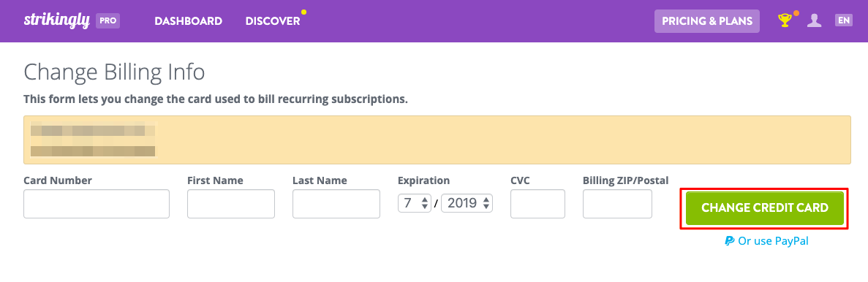Screen dimensions: 868x282
Task: Focus the CVC field
Action: tap(537, 204)
